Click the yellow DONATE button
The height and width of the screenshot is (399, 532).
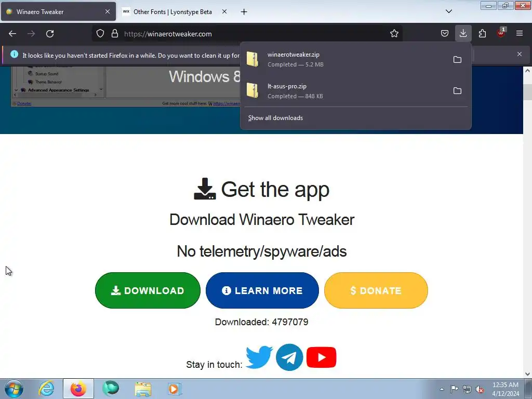coord(376,290)
